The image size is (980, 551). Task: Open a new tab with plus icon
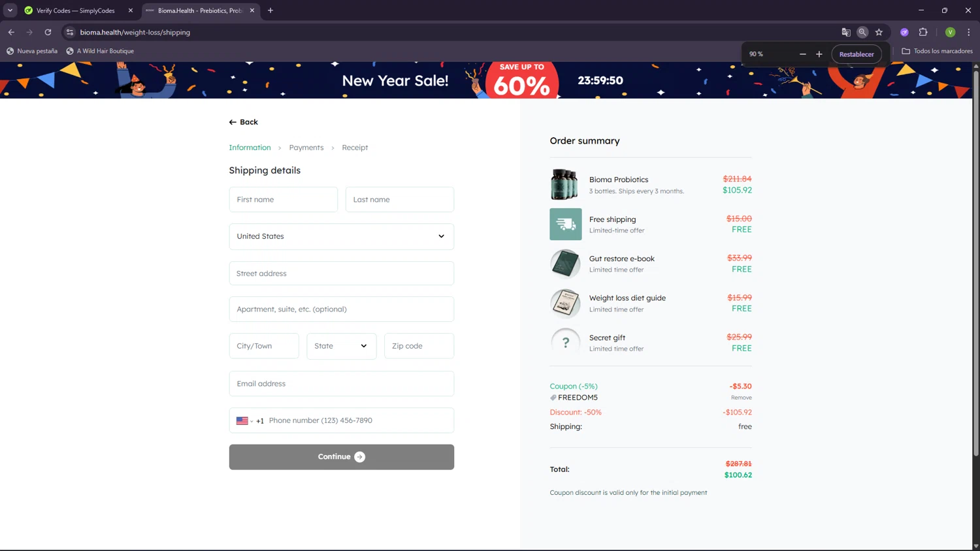coord(270,10)
